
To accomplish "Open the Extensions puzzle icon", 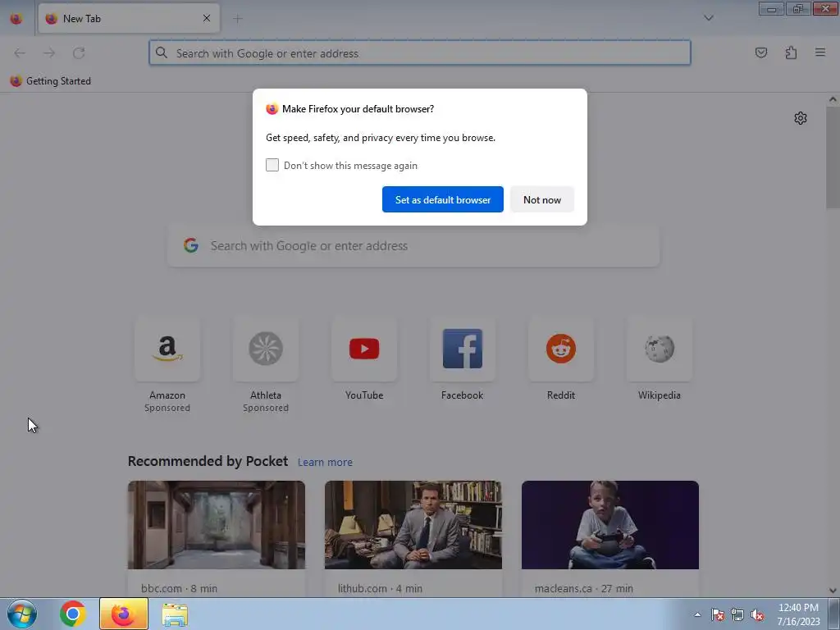I will coord(791,52).
